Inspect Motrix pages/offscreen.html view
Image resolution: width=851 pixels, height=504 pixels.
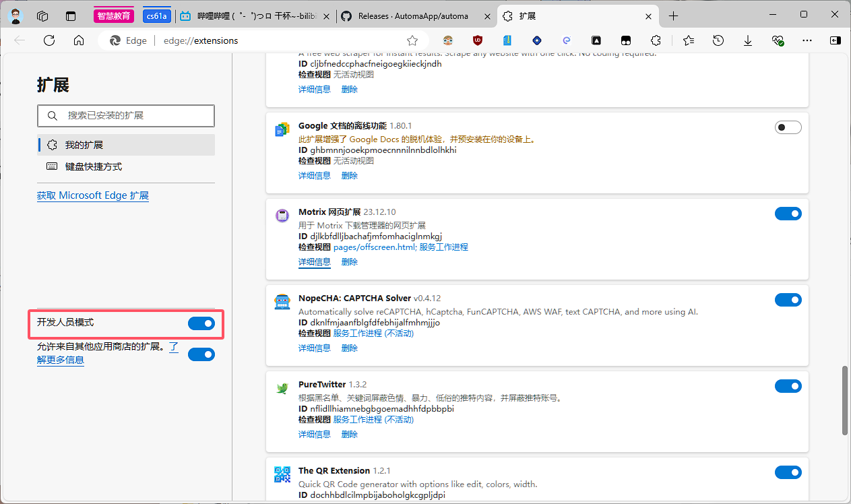pos(375,247)
